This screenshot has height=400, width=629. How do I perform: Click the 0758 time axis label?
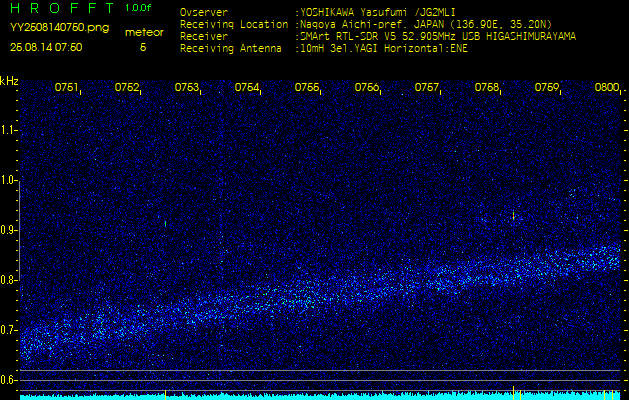[x=486, y=87]
